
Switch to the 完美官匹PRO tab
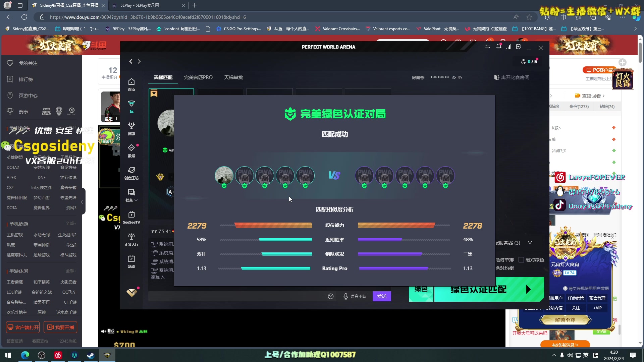tap(198, 77)
